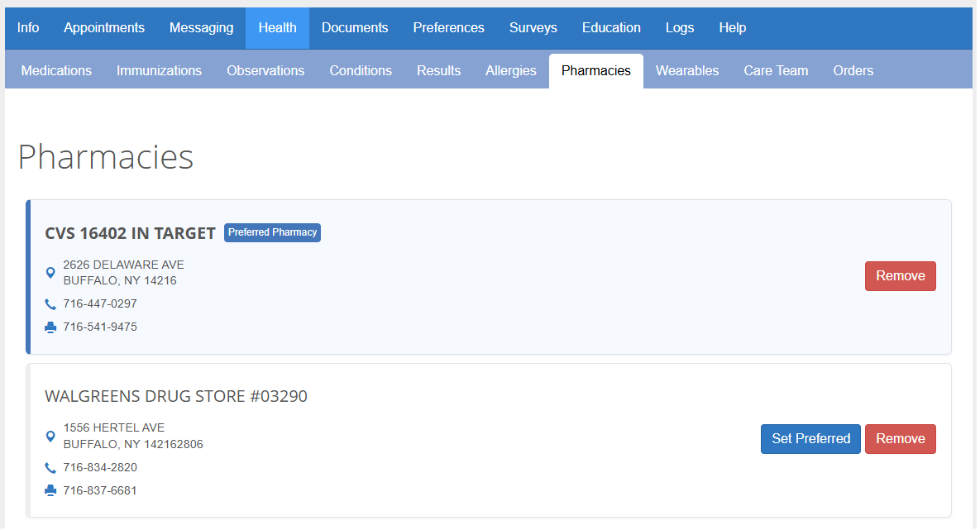Open the Immunizations sub-tab
This screenshot has height=530, width=980.
160,70
